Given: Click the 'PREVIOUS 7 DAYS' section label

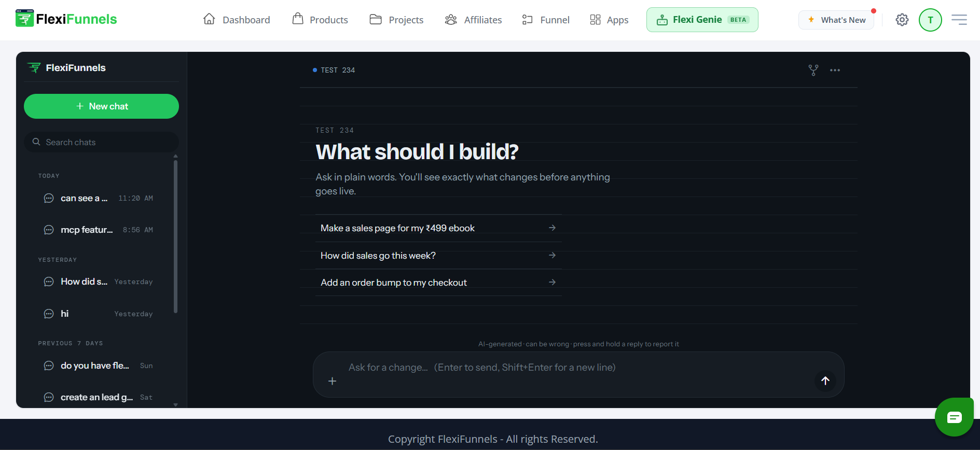Looking at the screenshot, I should (71, 343).
